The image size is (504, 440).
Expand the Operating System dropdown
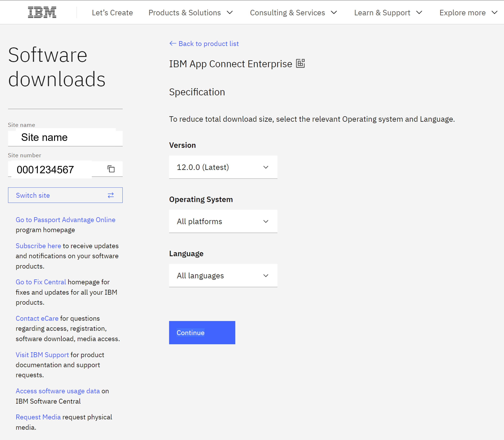(x=223, y=221)
